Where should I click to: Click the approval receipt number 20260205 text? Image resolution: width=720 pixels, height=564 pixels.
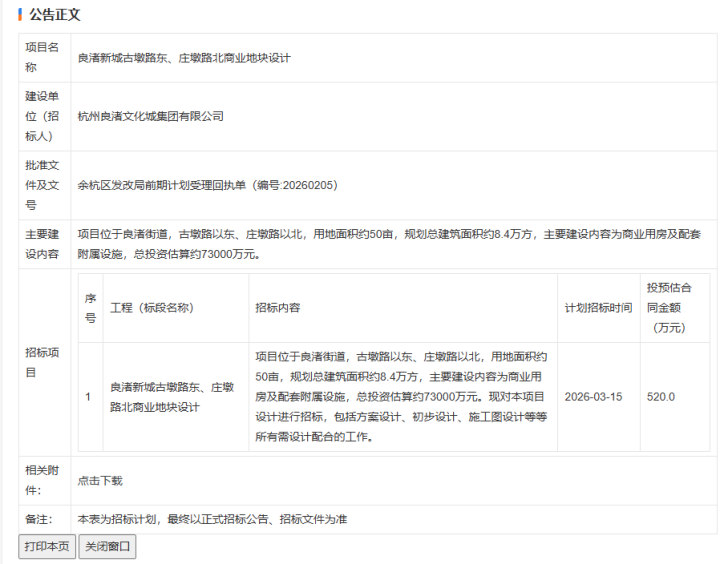[310, 185]
